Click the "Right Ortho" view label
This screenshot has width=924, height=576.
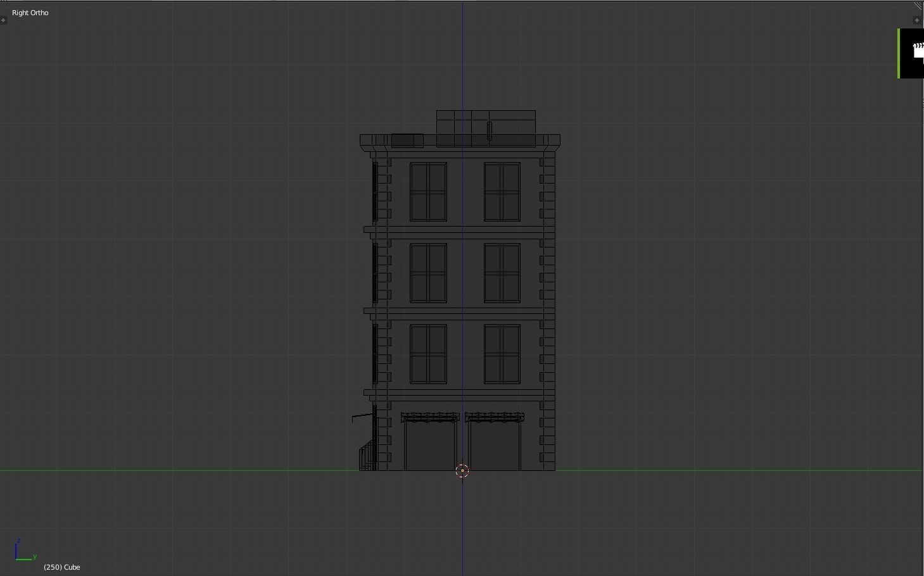(30, 13)
